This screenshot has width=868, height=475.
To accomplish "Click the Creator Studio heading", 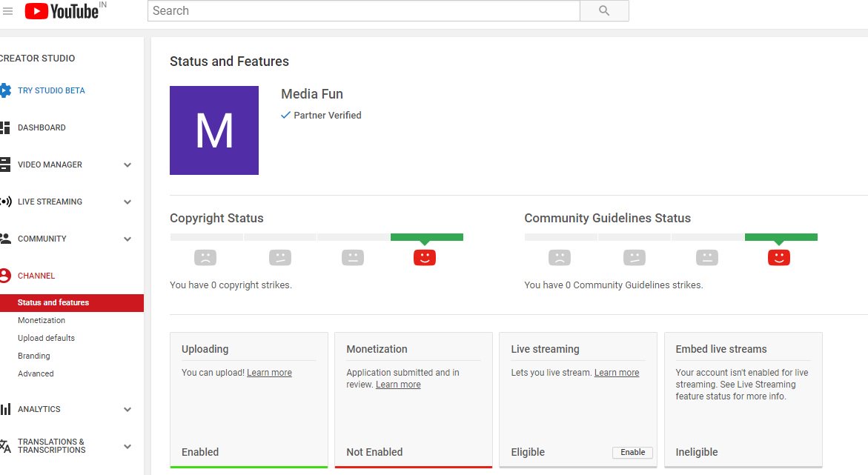I will [38, 58].
